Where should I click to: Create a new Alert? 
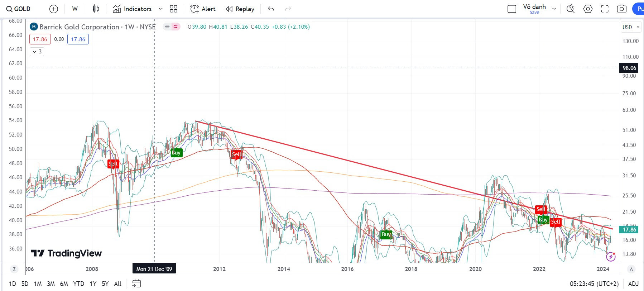(203, 9)
